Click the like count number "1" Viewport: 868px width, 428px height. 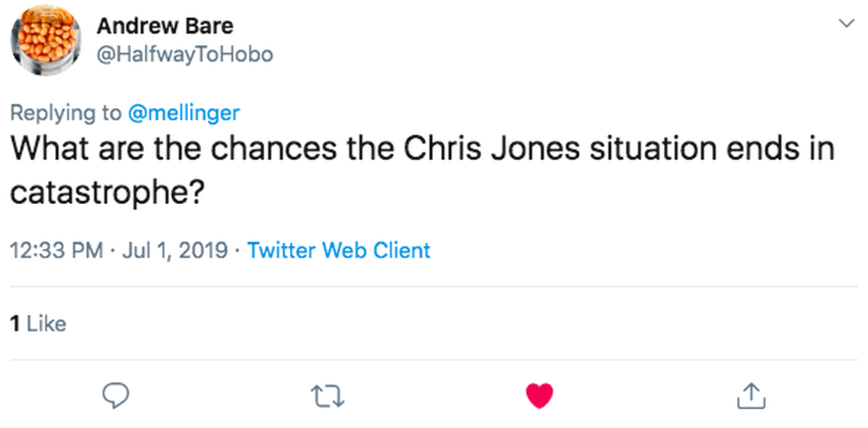click(14, 324)
